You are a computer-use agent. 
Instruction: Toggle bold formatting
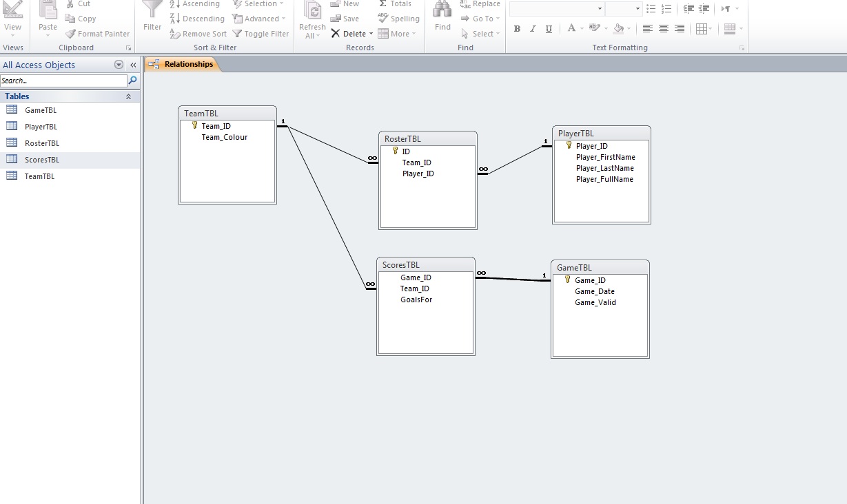(x=517, y=29)
